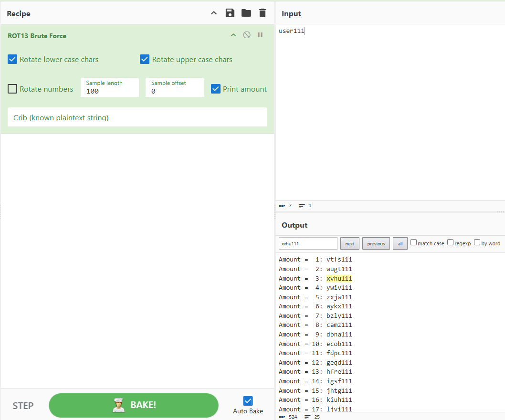Viewport: 505px width, 420px height.
Task: Set breakpoint on ROT13 Brute Force operation
Action: point(260,35)
